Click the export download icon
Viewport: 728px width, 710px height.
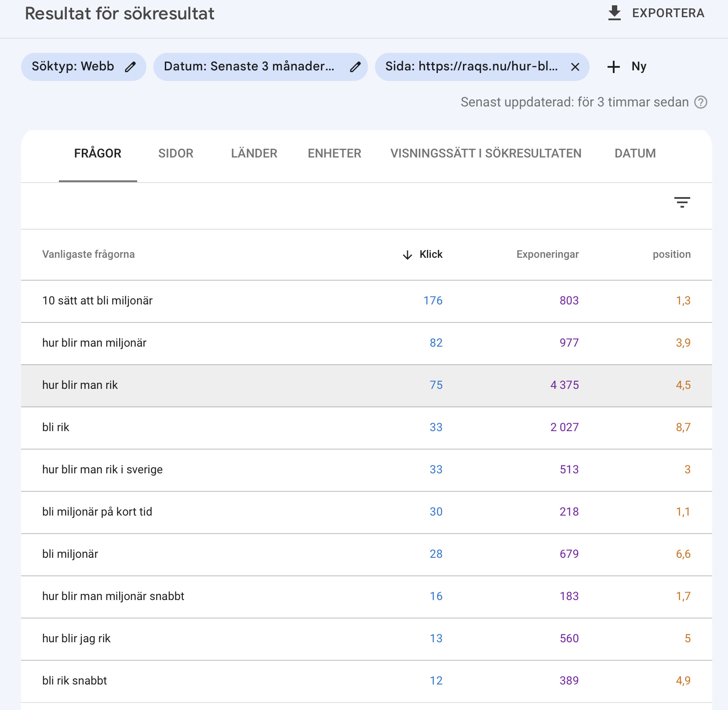pyautogui.click(x=614, y=13)
